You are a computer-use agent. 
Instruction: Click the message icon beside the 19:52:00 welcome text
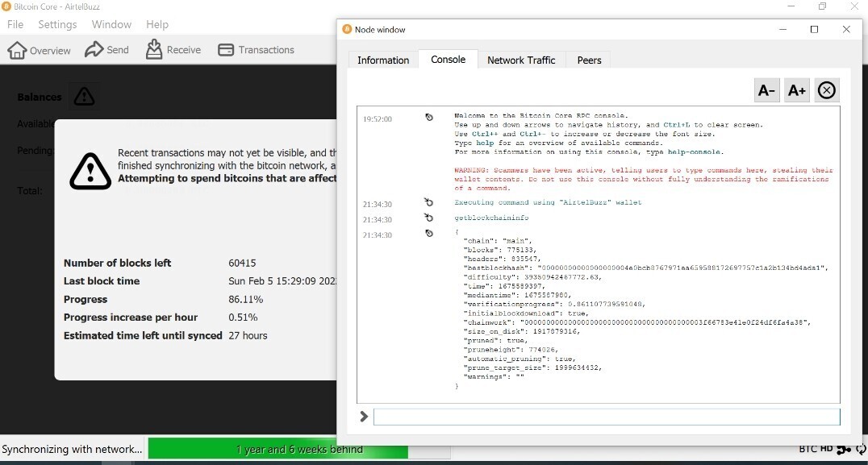pos(429,117)
